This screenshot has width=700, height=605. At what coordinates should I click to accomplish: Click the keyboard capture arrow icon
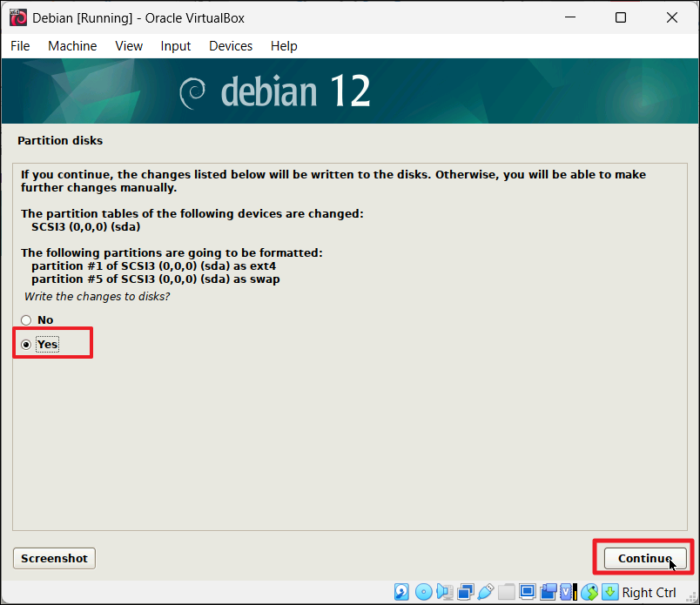tap(610, 593)
